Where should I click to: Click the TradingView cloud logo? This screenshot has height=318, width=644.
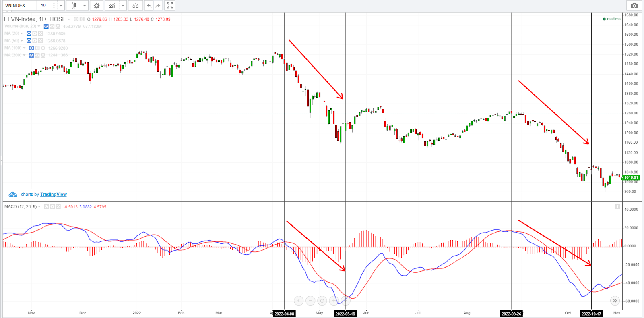[x=13, y=194]
